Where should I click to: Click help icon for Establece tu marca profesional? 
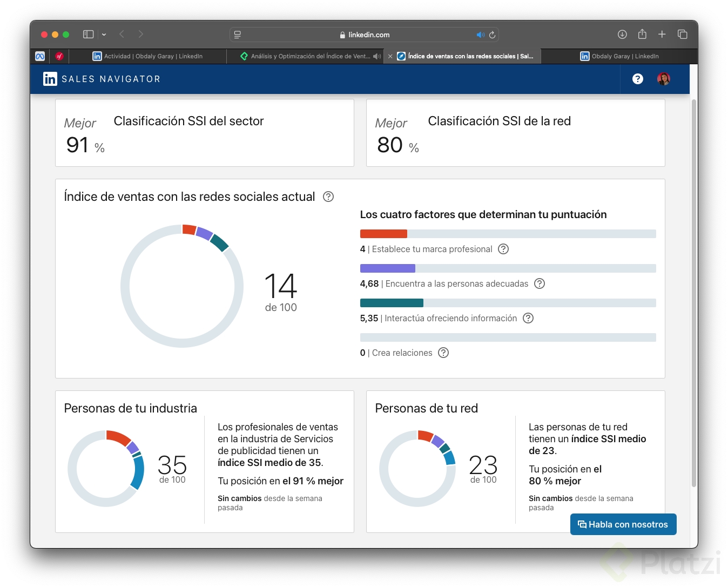503,249
